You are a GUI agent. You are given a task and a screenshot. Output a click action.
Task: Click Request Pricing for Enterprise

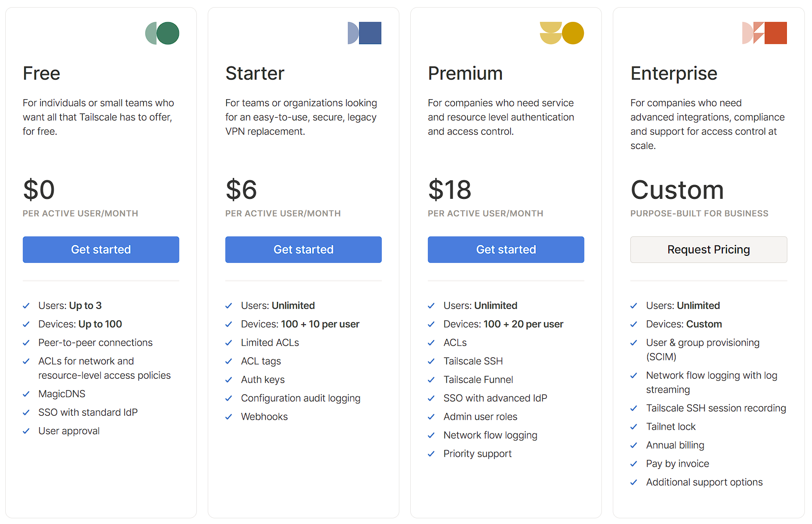click(x=708, y=249)
